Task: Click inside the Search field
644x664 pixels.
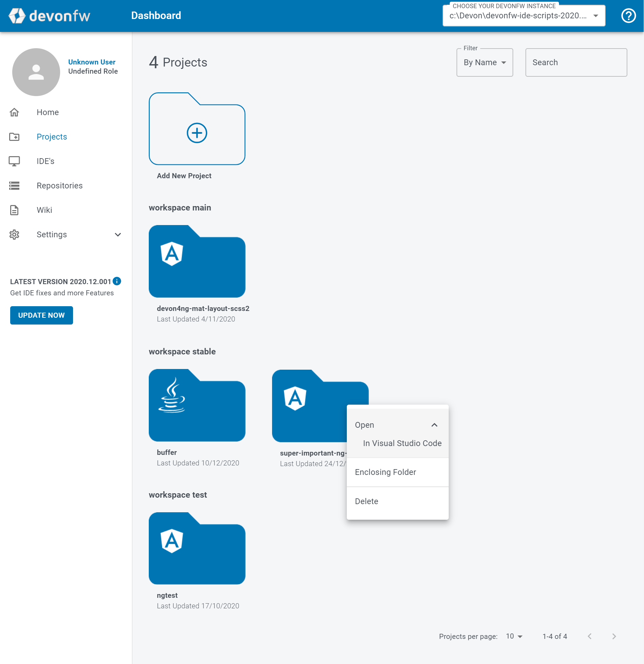Action: click(576, 62)
